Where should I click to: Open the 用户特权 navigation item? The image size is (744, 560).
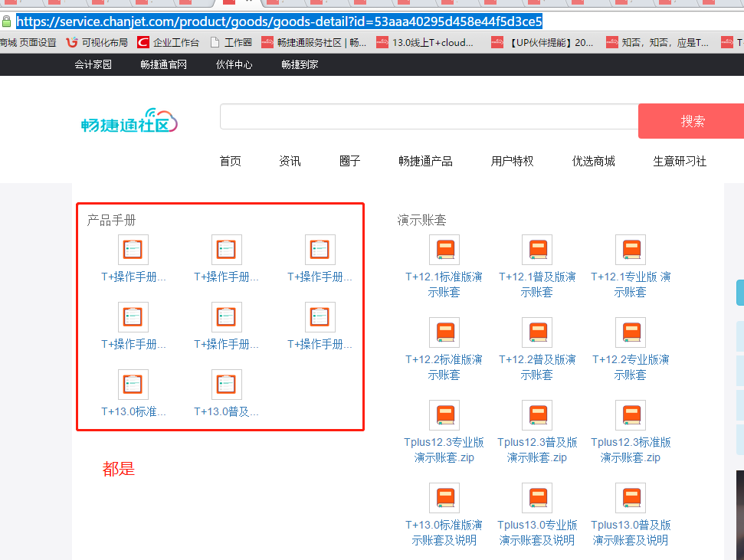[513, 162]
